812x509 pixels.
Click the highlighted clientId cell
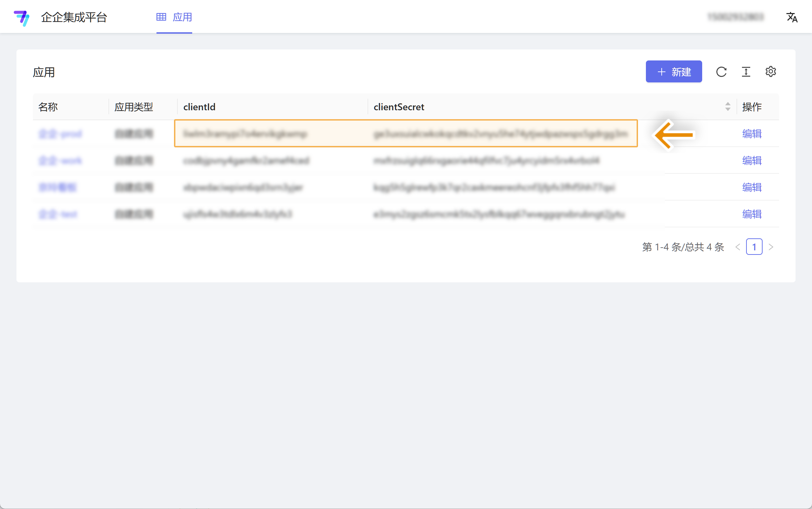point(245,134)
